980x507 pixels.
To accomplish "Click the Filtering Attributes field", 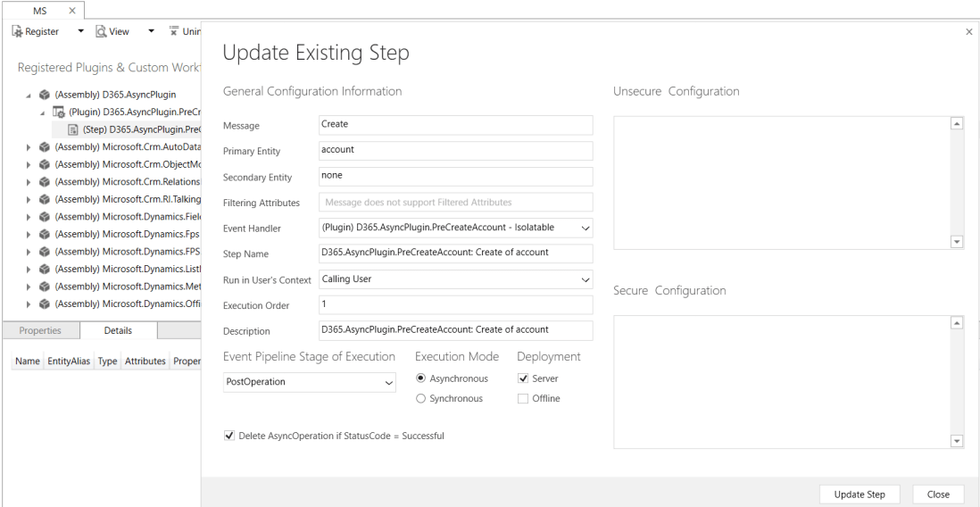I will coord(455,203).
